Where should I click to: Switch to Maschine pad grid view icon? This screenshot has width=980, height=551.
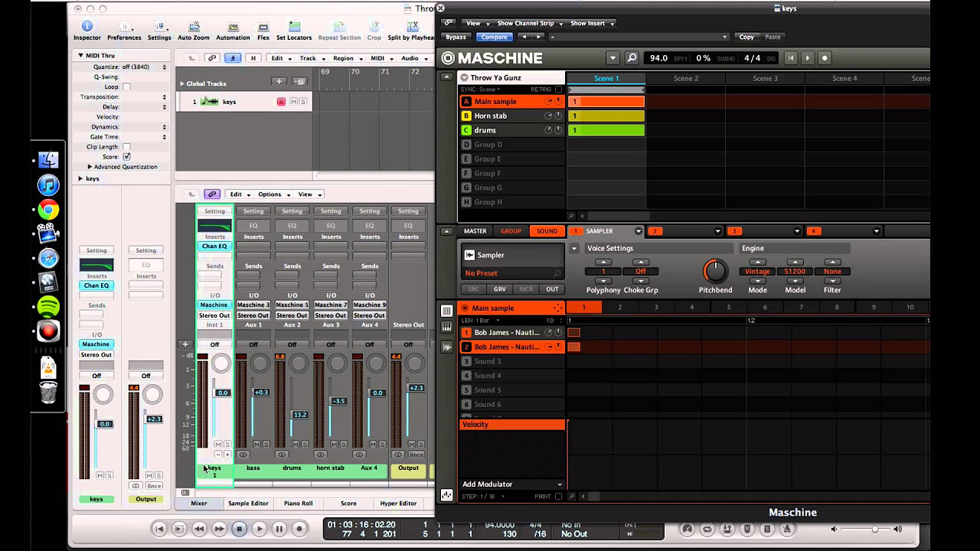coord(446,310)
